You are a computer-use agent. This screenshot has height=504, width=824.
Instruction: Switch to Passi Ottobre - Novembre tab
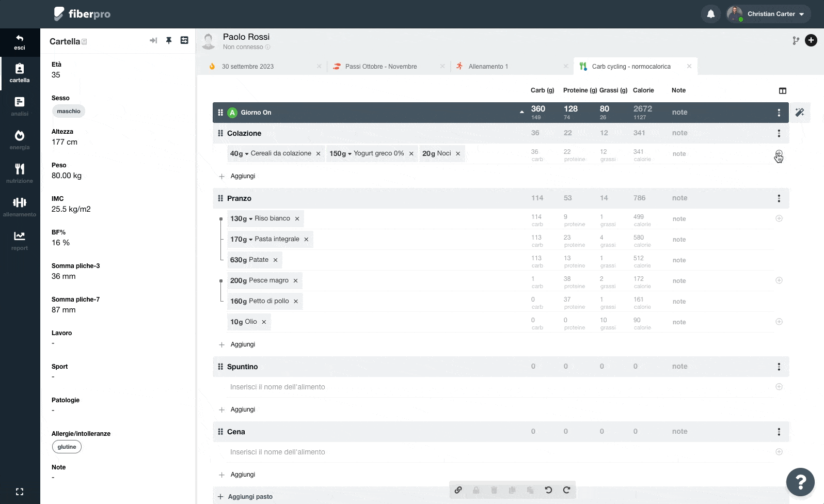(x=388, y=67)
